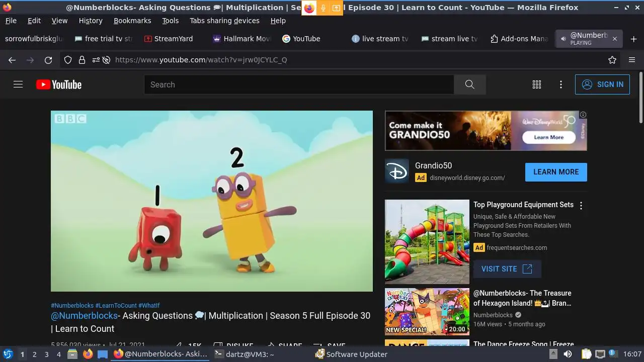Open YouTube settings three-dot menu
The width and height of the screenshot is (644, 362).
click(x=561, y=84)
